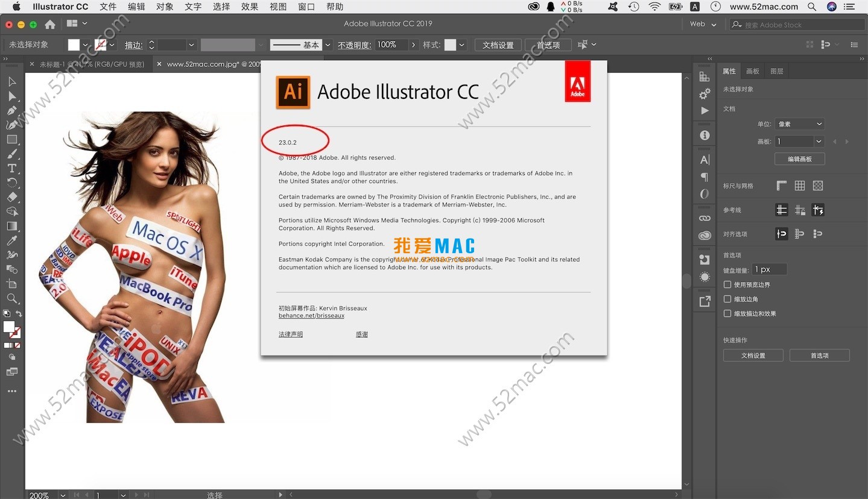868x499 pixels.
Task: Open the arrange documents dropdown
Action: point(76,24)
